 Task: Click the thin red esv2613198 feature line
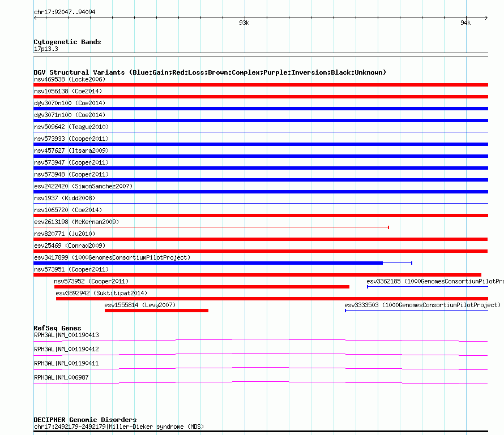tap(211, 227)
